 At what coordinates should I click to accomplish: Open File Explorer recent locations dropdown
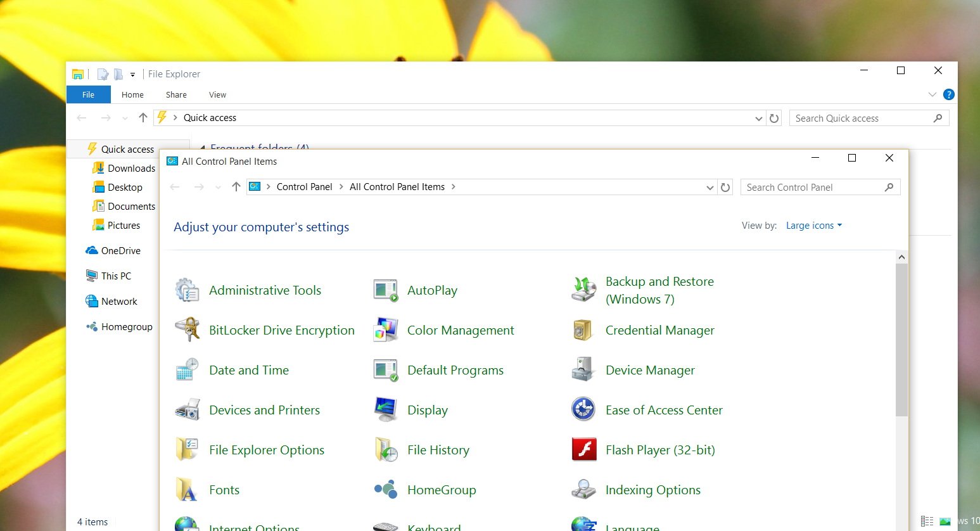pos(125,118)
